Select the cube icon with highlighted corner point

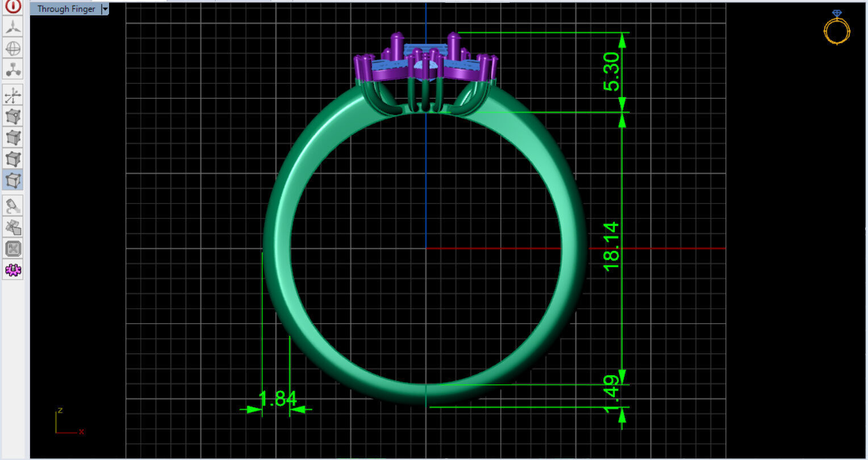point(12,117)
